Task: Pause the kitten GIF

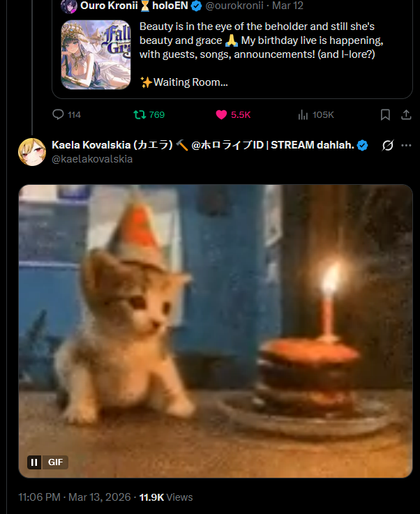Action: pyautogui.click(x=34, y=462)
